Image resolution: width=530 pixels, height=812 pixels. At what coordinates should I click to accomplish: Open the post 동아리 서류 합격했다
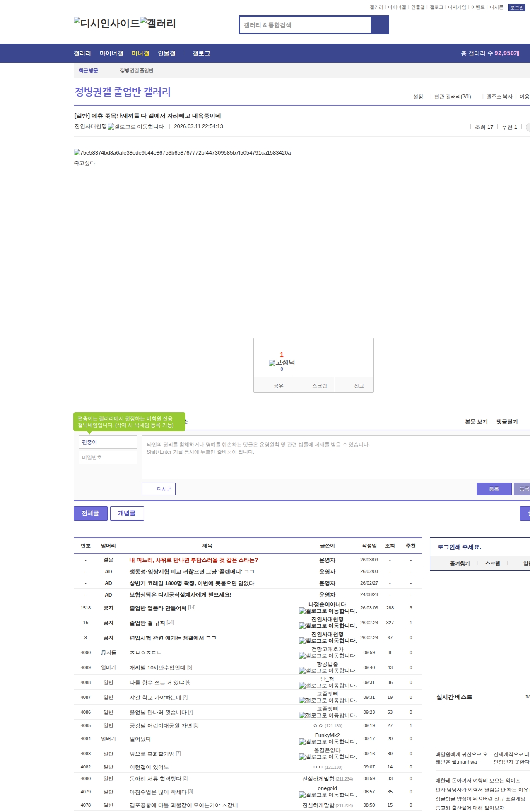click(155, 778)
